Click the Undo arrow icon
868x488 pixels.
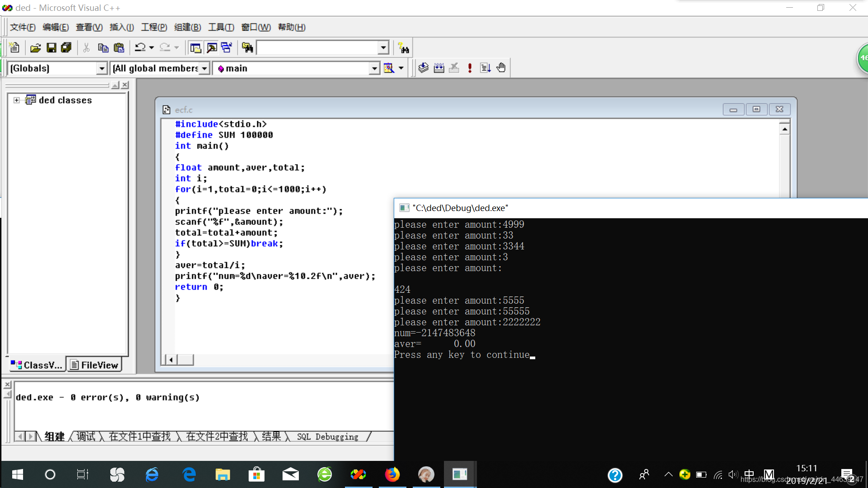[x=140, y=47]
